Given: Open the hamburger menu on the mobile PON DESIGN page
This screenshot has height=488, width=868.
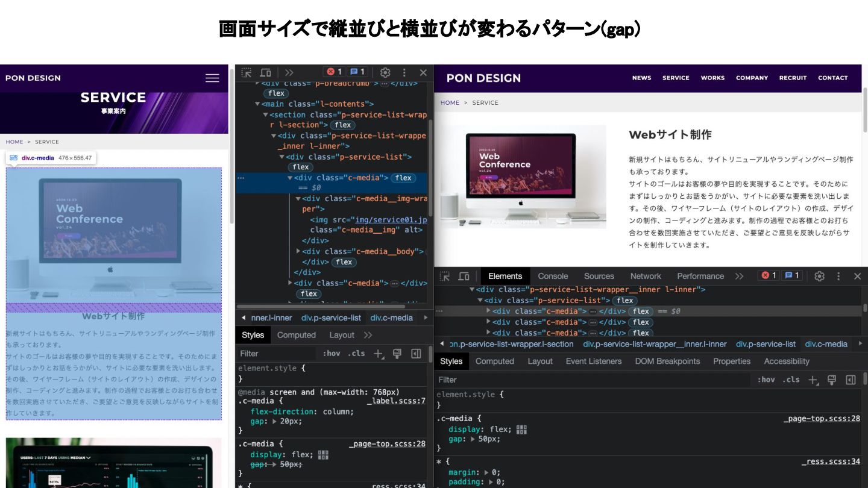Looking at the screenshot, I should click(212, 78).
